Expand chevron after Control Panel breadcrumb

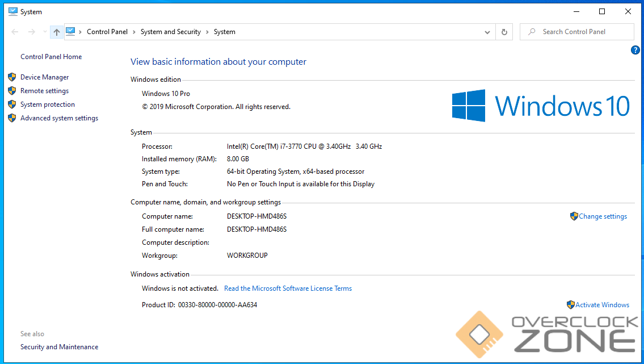[134, 32]
